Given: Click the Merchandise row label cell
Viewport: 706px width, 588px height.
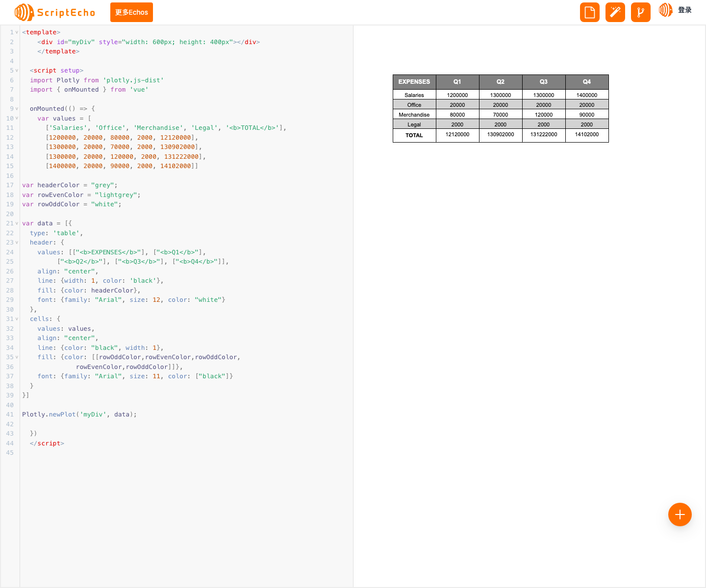Looking at the screenshot, I should 414,114.
